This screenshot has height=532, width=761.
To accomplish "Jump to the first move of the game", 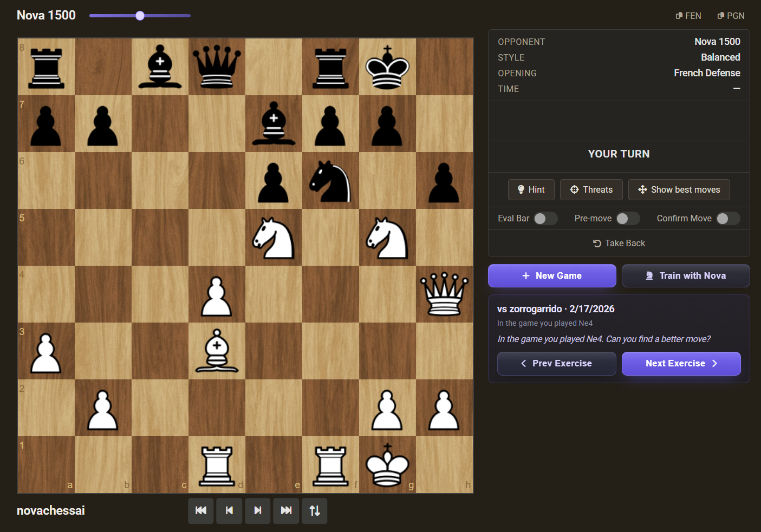I will pos(200,510).
